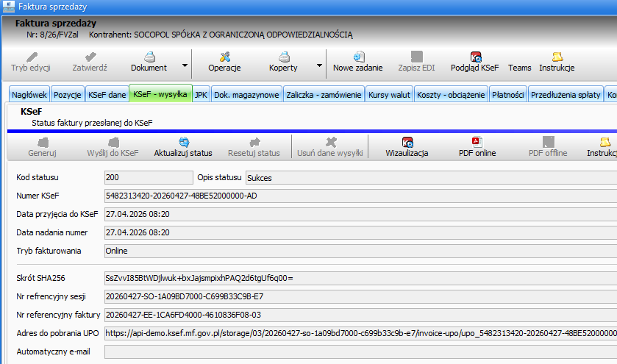Screen dimensions: 617x364
Task: Click the Nr referencyjny faktury field
Action: (x=360, y=315)
